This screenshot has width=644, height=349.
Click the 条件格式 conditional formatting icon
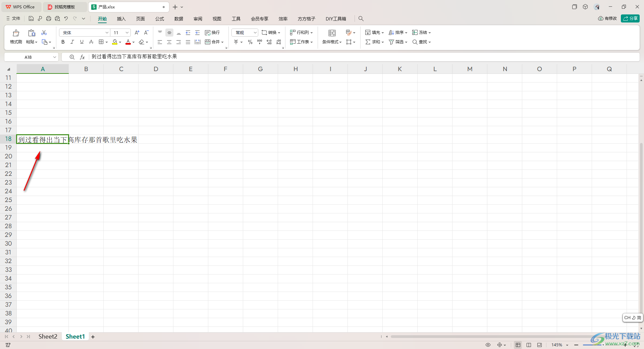[x=332, y=33]
